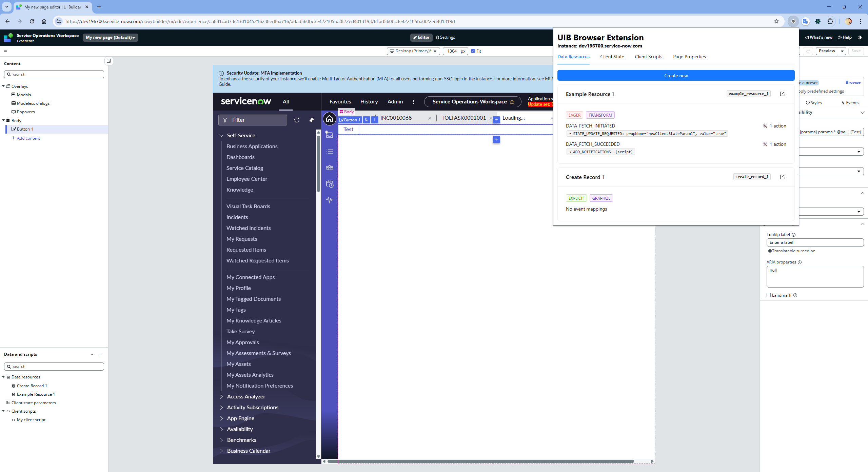Open My new page (Default) dropdown
The width and height of the screenshot is (868, 472).
pyautogui.click(x=110, y=37)
